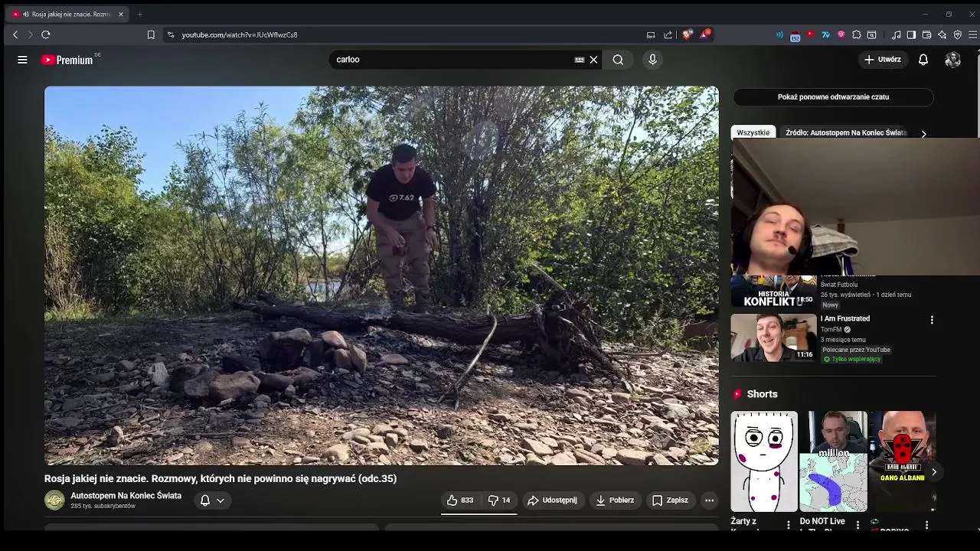Click the Brave Shields lion icon
The width and height of the screenshot is (980, 551).
pyautogui.click(x=687, y=34)
